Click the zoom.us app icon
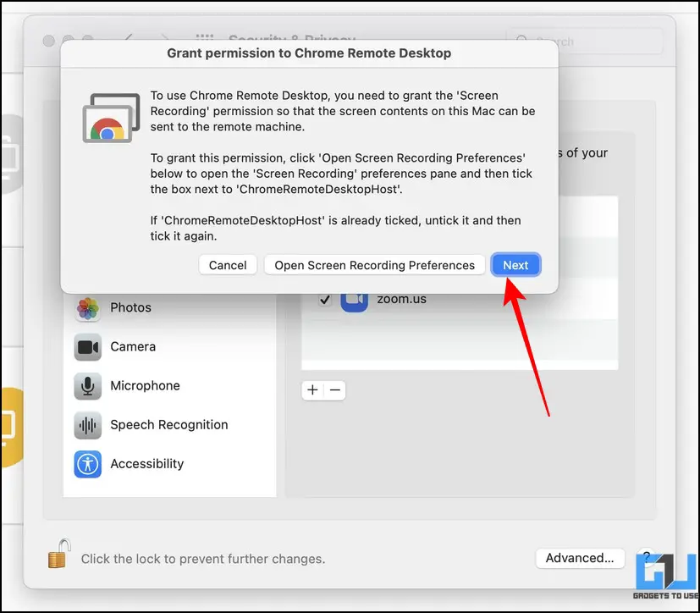The width and height of the screenshot is (700, 613). pos(354,301)
